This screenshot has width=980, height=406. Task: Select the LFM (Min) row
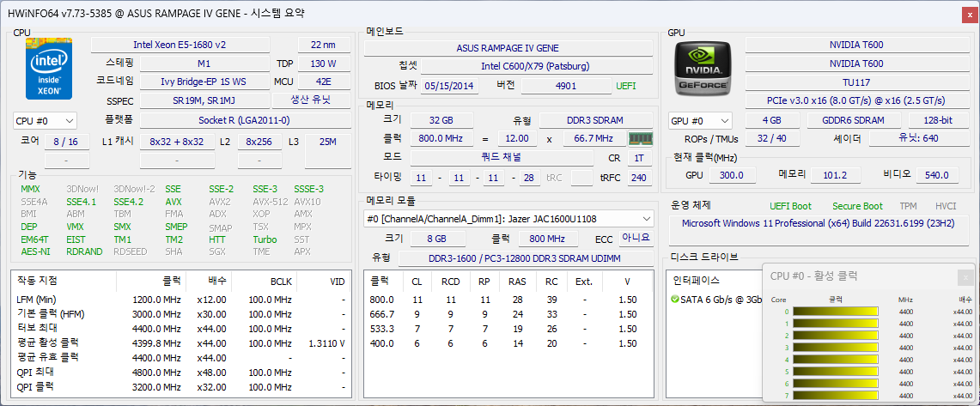[x=180, y=300]
